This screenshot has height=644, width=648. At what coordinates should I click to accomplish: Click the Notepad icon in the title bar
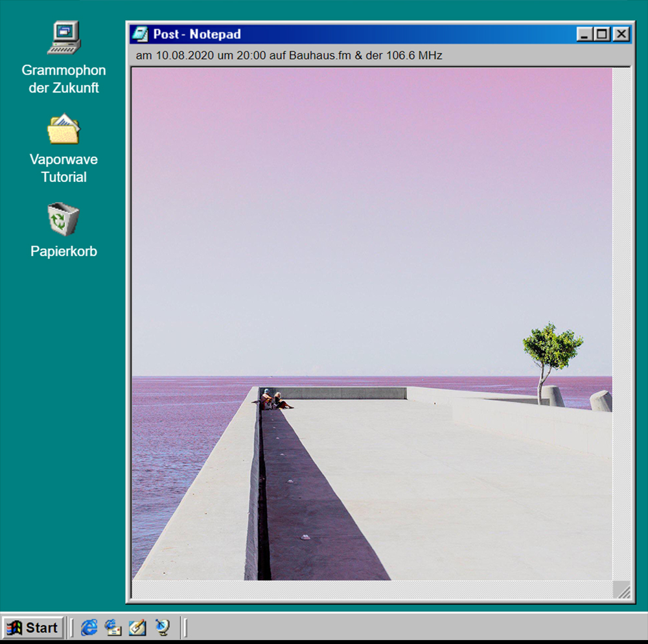(x=139, y=34)
